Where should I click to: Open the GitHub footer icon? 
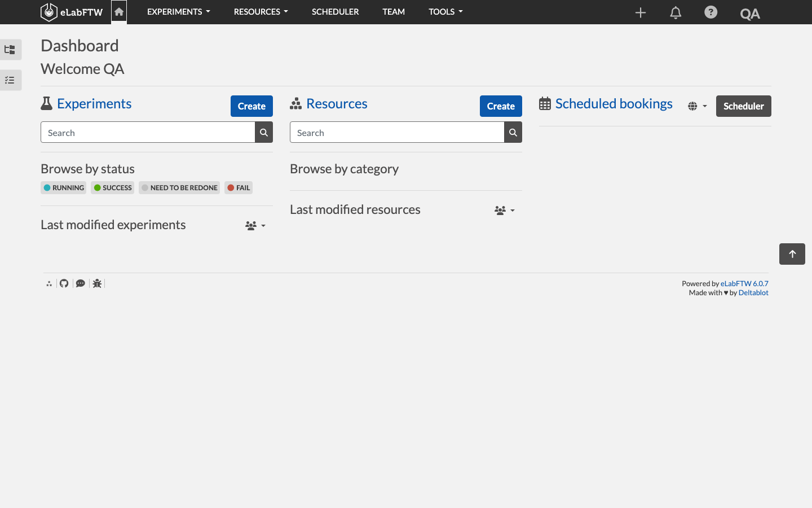tap(64, 283)
